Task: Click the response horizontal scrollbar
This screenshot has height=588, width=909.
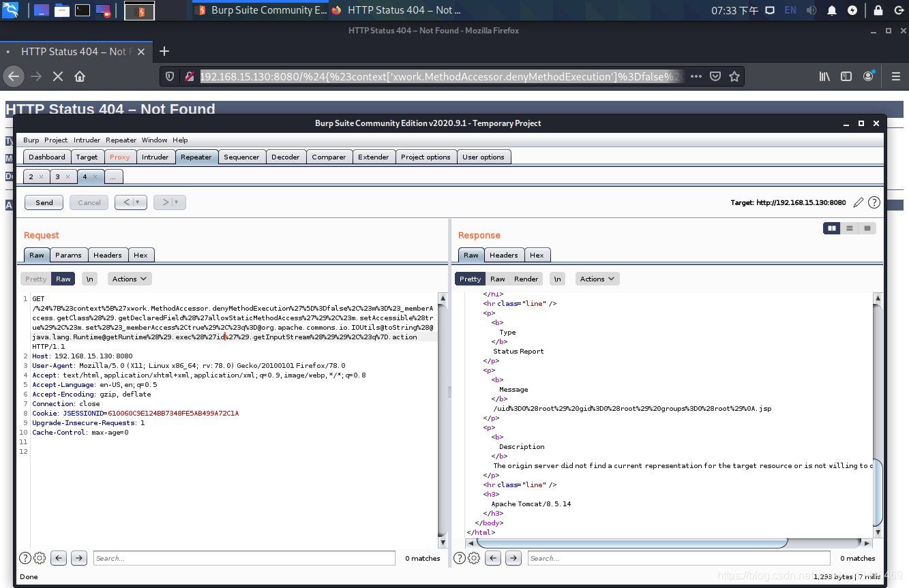Action: (x=631, y=543)
